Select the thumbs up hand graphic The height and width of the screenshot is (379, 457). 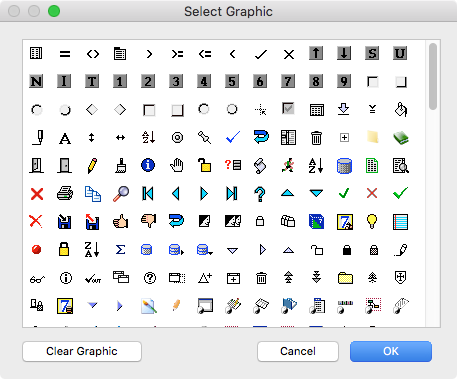[x=121, y=221]
